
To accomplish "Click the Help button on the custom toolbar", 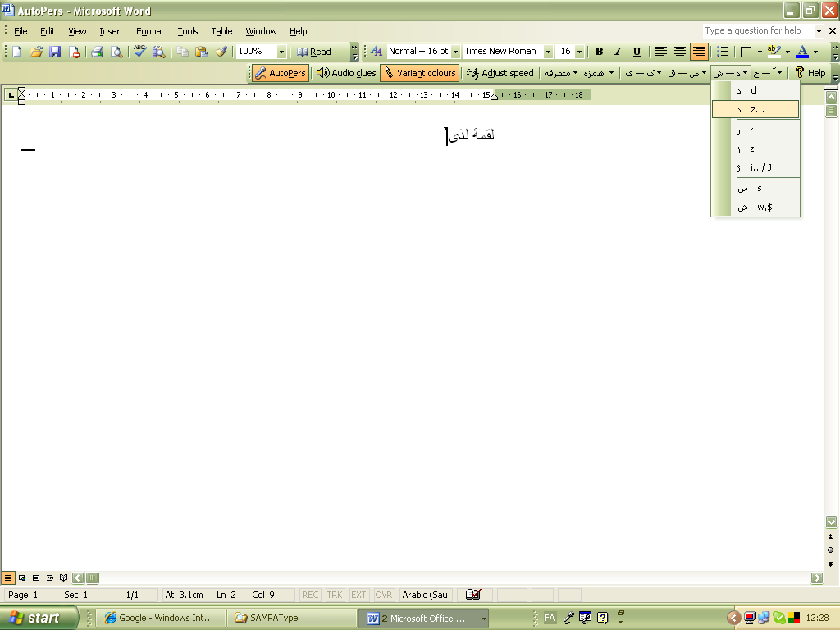I will (x=810, y=72).
